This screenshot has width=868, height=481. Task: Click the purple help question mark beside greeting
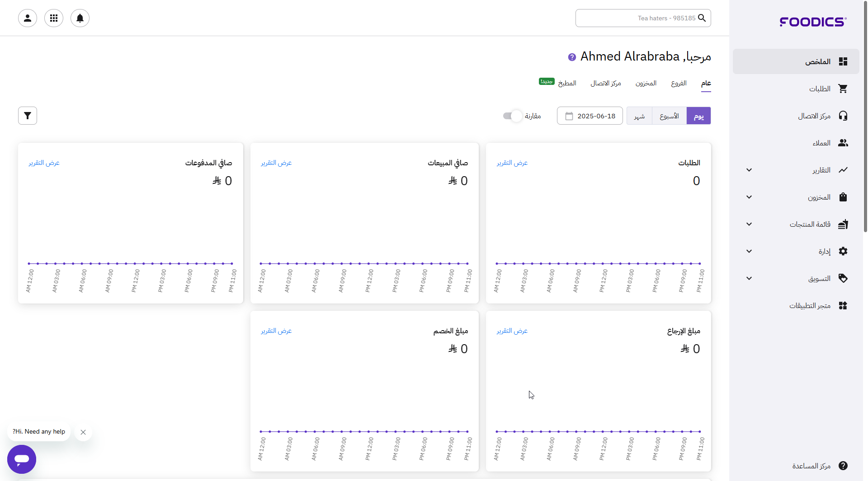(572, 57)
